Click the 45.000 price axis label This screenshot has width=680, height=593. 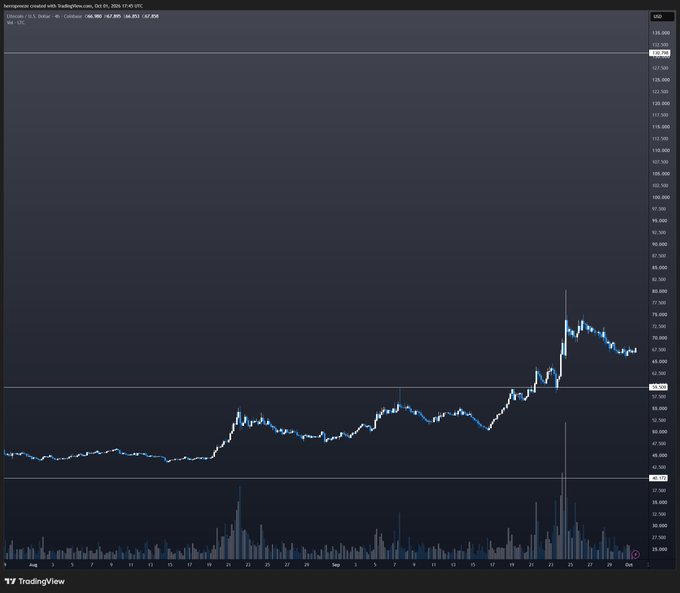(660, 455)
